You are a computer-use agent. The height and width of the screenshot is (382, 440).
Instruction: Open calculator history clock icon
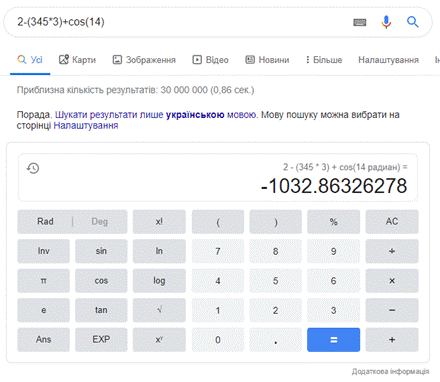[x=33, y=168]
